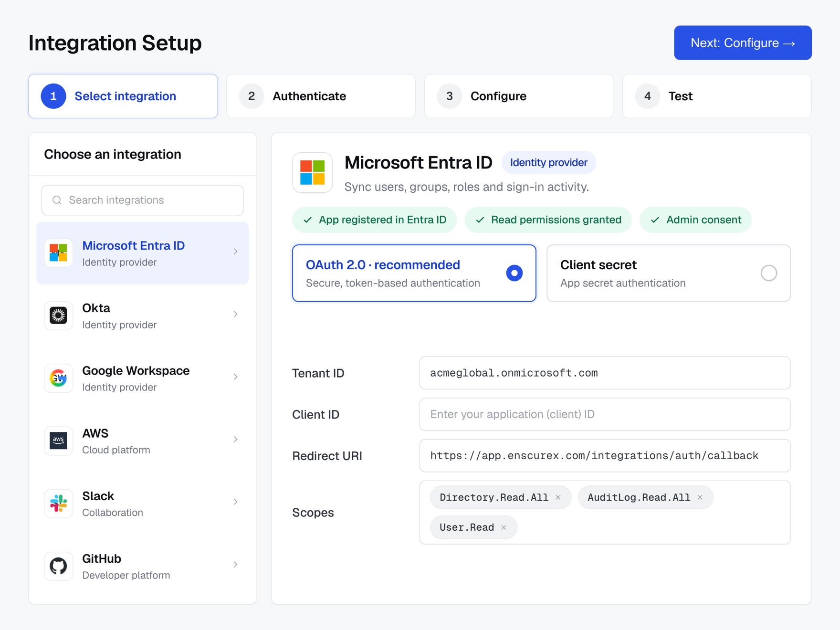Image resolution: width=840 pixels, height=630 pixels.
Task: Click the checkmark on App registered badge
Action: pyautogui.click(x=308, y=220)
